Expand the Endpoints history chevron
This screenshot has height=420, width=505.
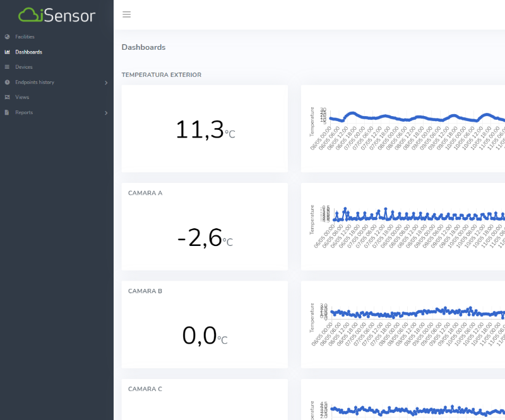click(106, 83)
